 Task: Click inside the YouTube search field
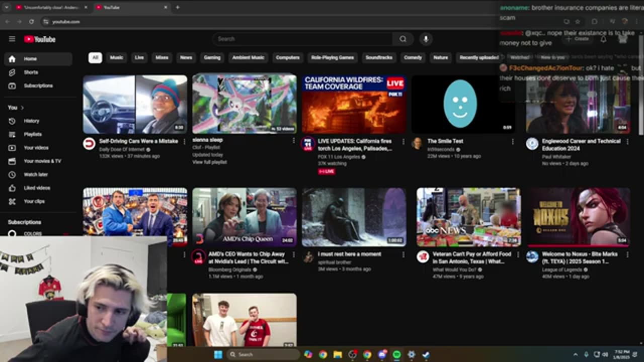click(303, 39)
